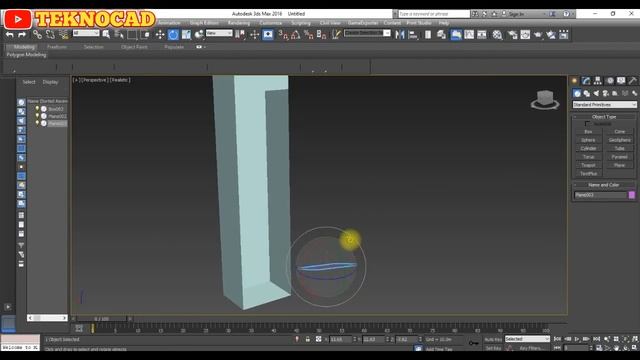
Task: Click the Cylinder primitive button
Action: (x=588, y=149)
